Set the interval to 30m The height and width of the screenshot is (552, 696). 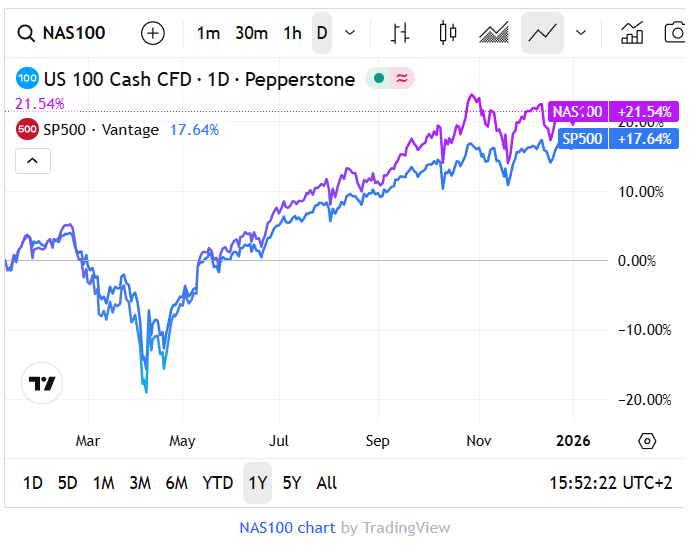(251, 33)
